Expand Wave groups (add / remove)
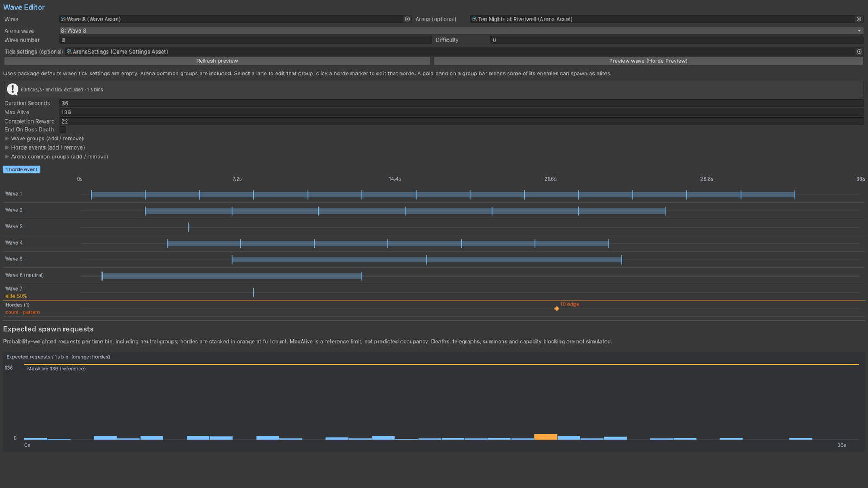This screenshot has height=488, width=868. pos(44,139)
